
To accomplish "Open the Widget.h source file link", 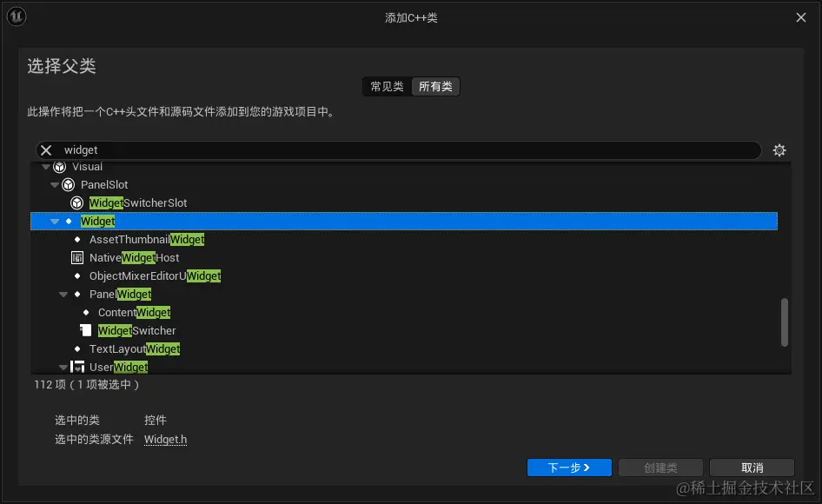I will [165, 439].
